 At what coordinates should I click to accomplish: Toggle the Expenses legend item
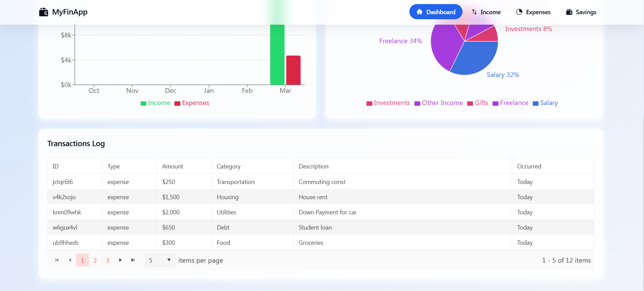tap(192, 103)
